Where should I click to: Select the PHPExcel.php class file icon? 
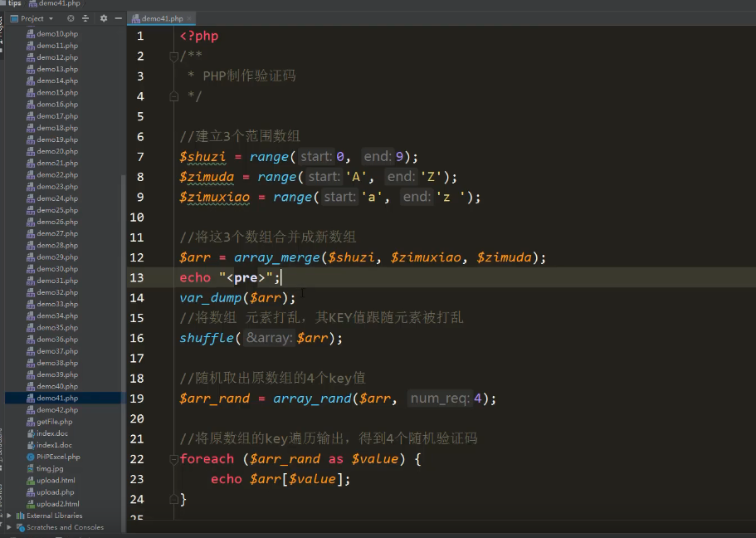[31, 457]
